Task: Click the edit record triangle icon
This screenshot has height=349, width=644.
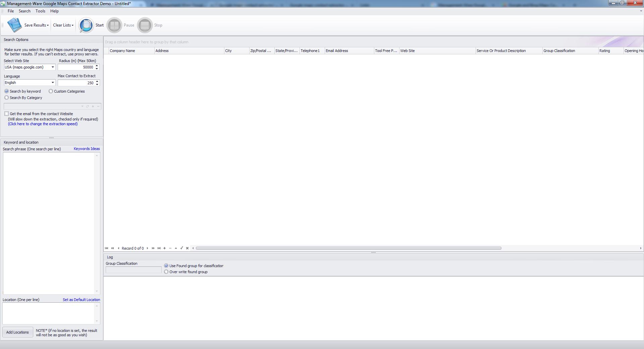Action: (176, 248)
